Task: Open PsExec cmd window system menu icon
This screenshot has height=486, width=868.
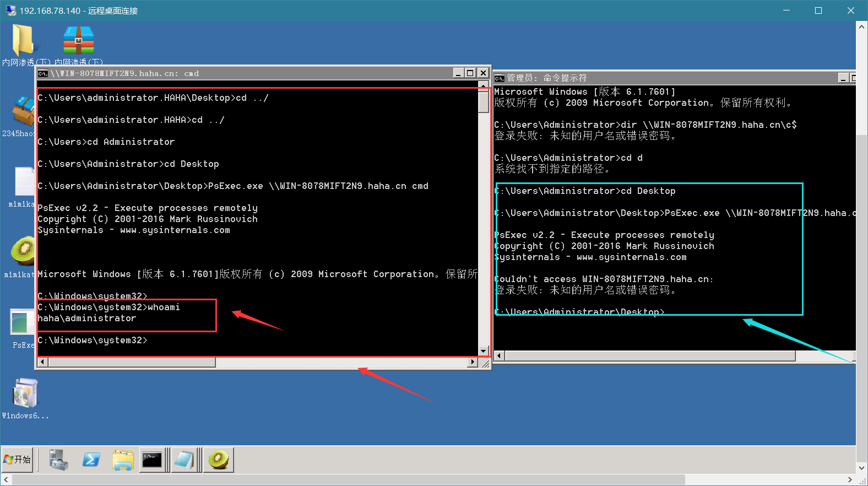Action: [x=42, y=73]
